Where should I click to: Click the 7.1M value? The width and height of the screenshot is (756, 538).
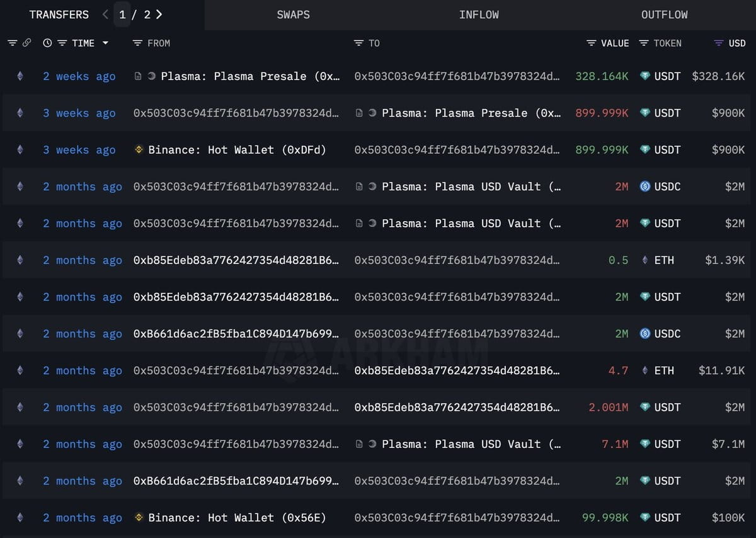pyautogui.click(x=615, y=444)
